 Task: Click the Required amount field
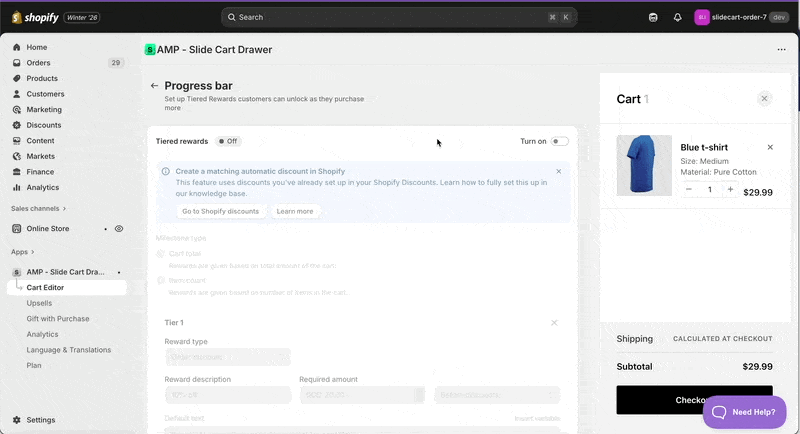click(362, 395)
